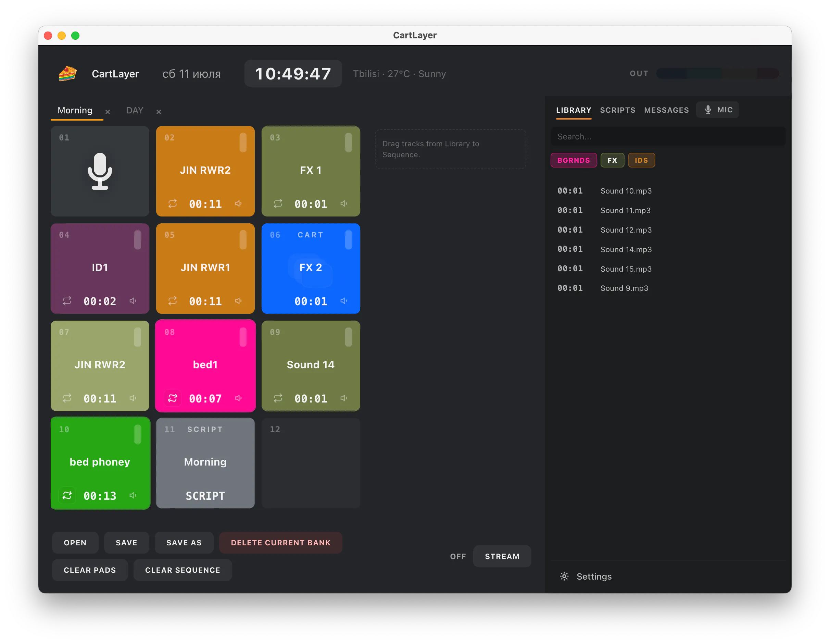This screenshot has width=830, height=644.
Task: Adjust volume slider on bed1 pad
Action: [x=243, y=337]
